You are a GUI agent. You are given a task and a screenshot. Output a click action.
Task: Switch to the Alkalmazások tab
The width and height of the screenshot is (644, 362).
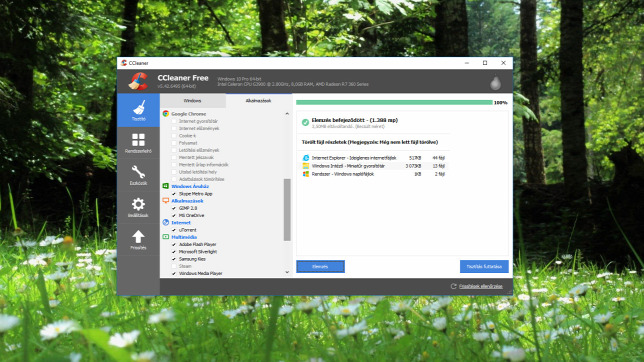258,101
